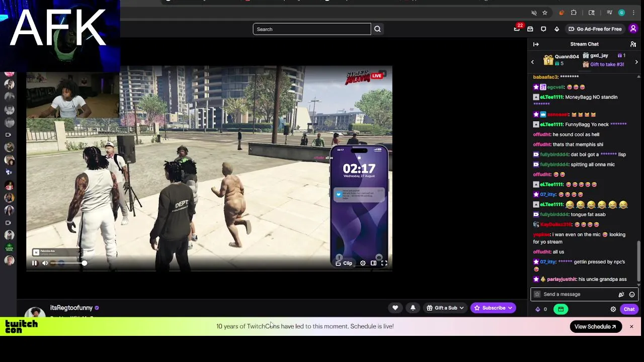Expand the Gift a Sub dropdown
This screenshot has width=644, height=362.
point(445,308)
